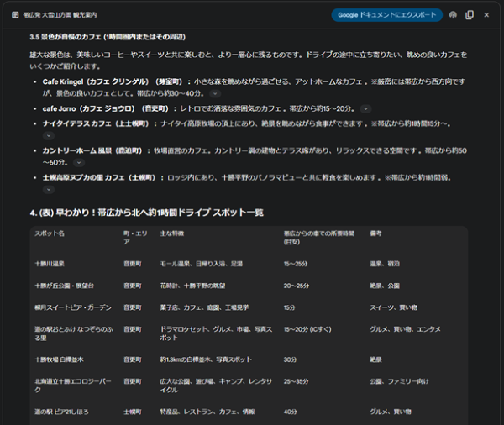504x425 pixels.
Task: Click the duration cell 15〜25分
Action: click(296, 264)
